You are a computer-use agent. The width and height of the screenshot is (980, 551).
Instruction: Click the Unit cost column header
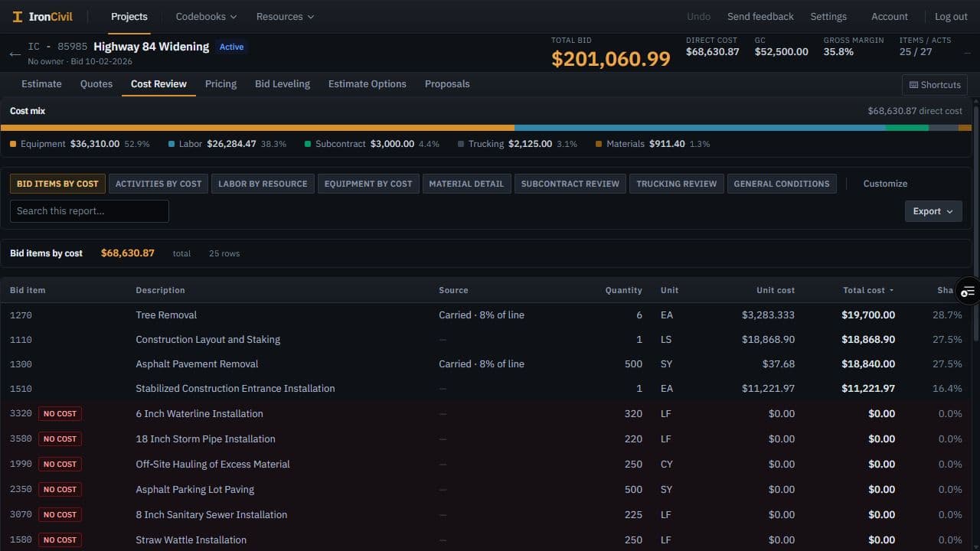pos(776,290)
